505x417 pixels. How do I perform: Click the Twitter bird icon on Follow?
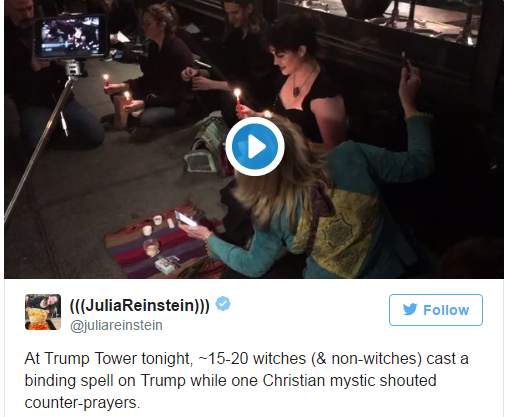coord(410,309)
